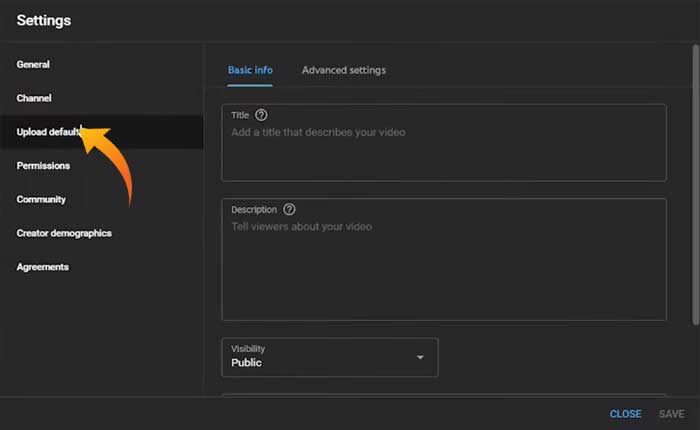
Task: Choose Community from the sidebar
Action: [41, 200]
